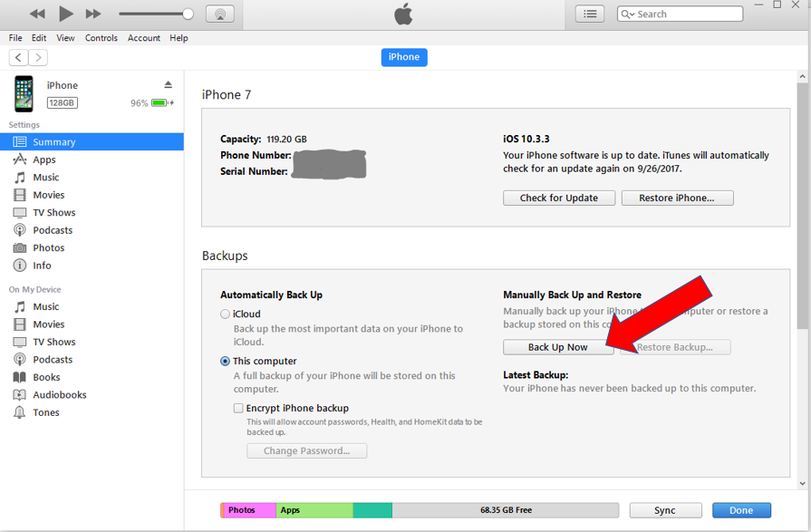Click TV Shows icon under On My Device
Screen dimensions: 811x532
pos(20,342)
